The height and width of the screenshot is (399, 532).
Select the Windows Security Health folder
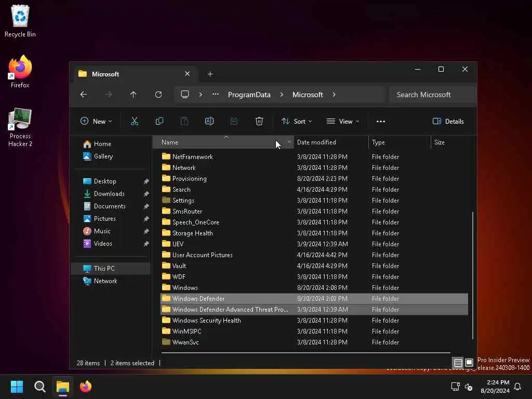(314, 320)
